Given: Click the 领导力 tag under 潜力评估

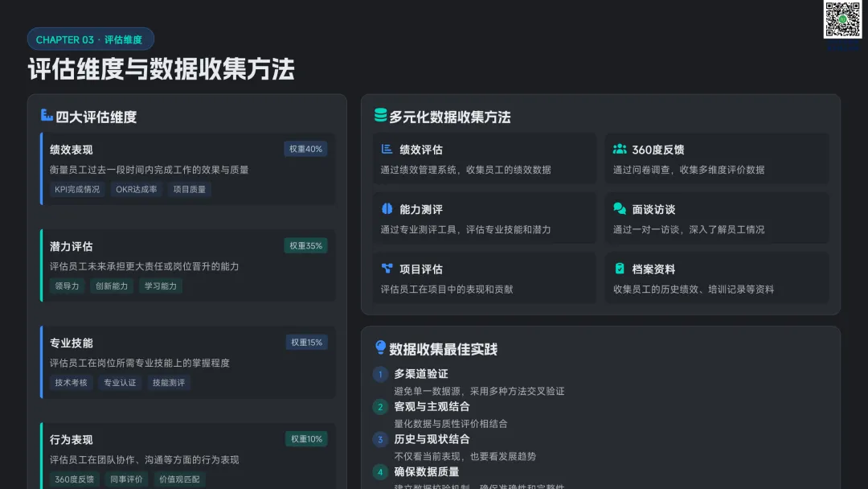Looking at the screenshot, I should pyautogui.click(x=67, y=286).
